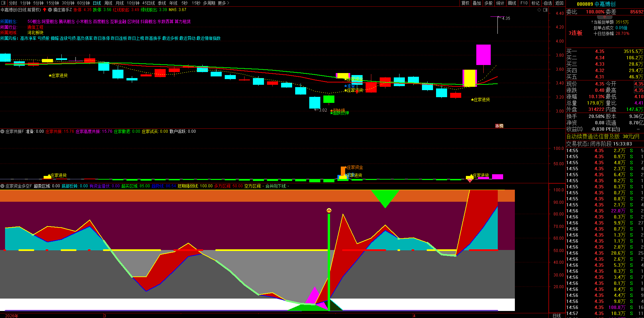Switch to 60分钟 period tab
This screenshot has width=644, height=318.
click(x=84, y=3)
